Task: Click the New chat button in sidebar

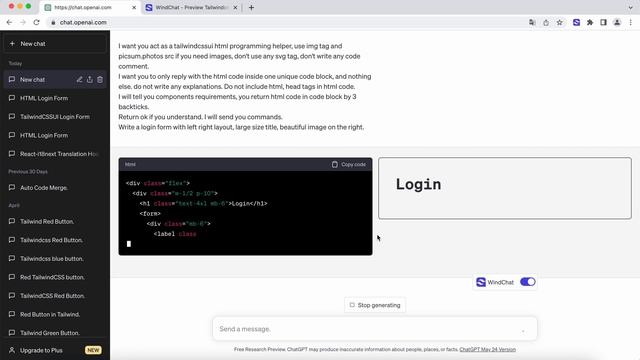Action: click(x=55, y=44)
